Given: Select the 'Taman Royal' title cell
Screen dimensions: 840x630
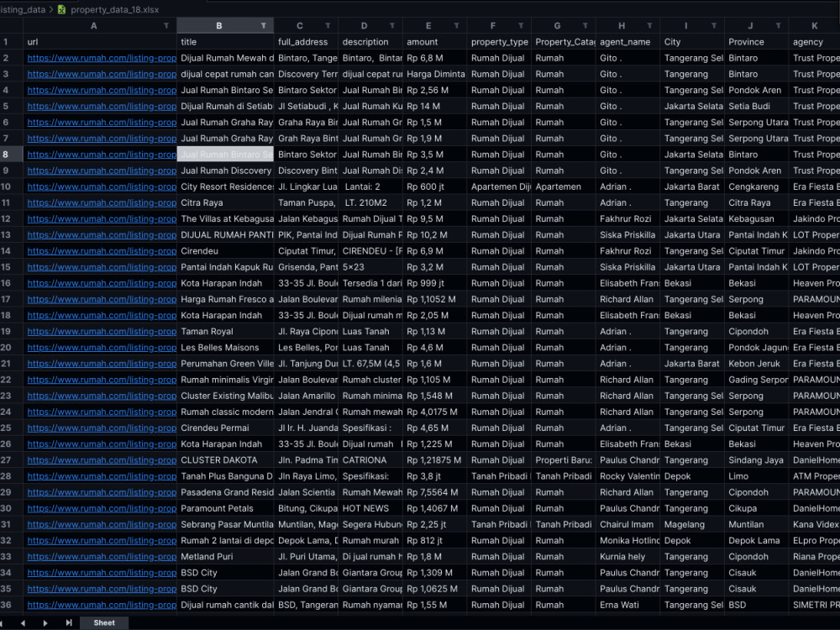Looking at the screenshot, I should point(225,331).
